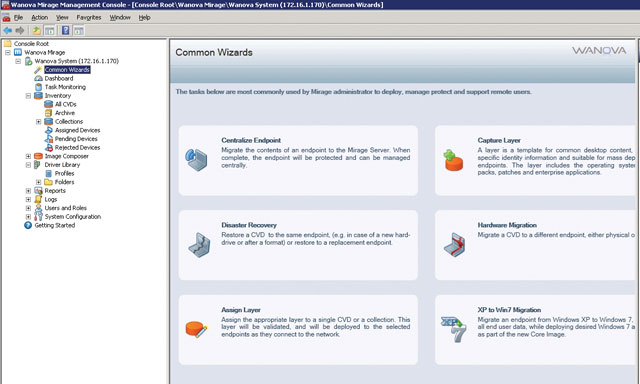The width and height of the screenshot is (640, 384).
Task: Launch the XP to Win7 Migration link
Action: click(509, 310)
